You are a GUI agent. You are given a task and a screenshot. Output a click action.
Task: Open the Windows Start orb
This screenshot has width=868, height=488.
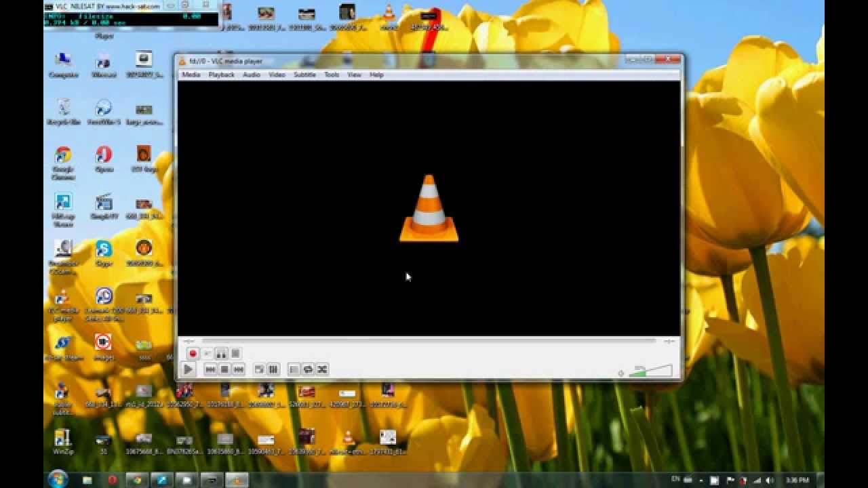point(58,479)
